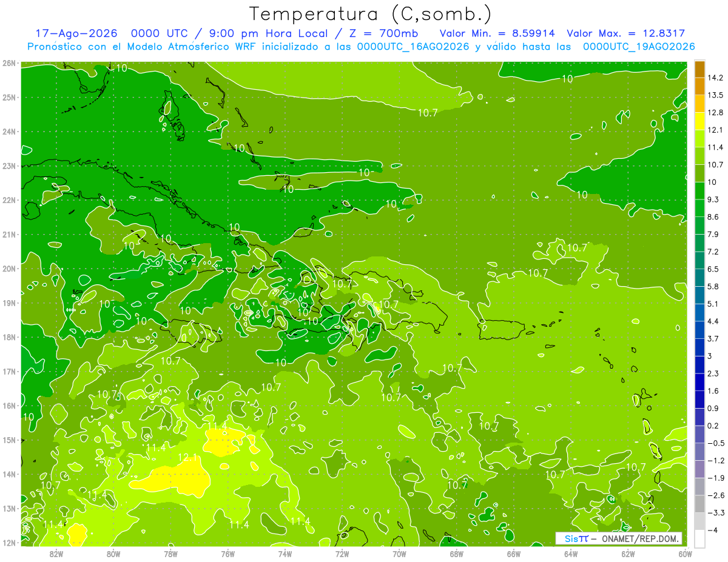Click 'Modelo Atmosferico WRF' in the subtitle
The height and width of the screenshot is (562, 728).
coord(188,47)
